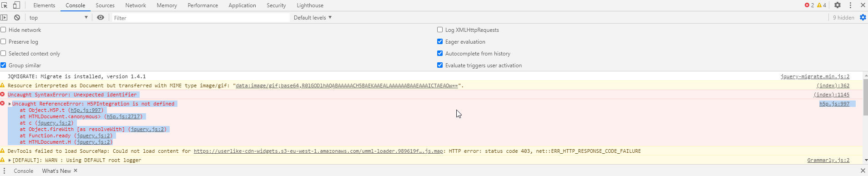
Task: Select the What's New drawer tab
Action: point(56,171)
